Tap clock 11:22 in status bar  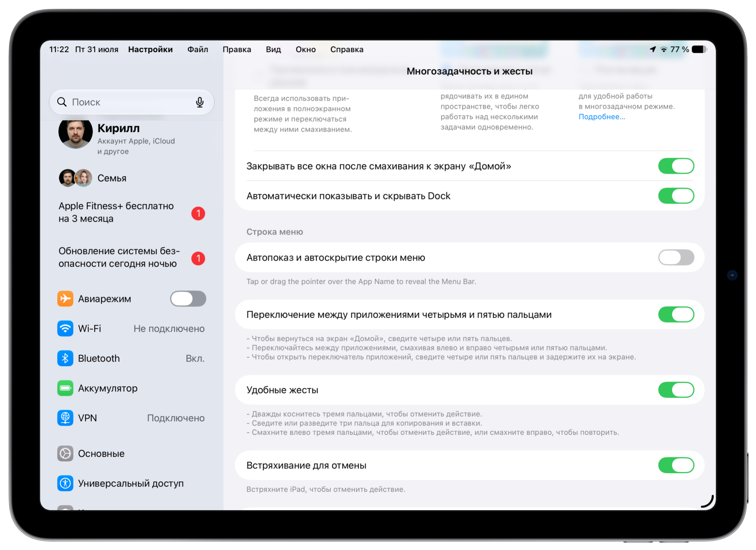59,49
